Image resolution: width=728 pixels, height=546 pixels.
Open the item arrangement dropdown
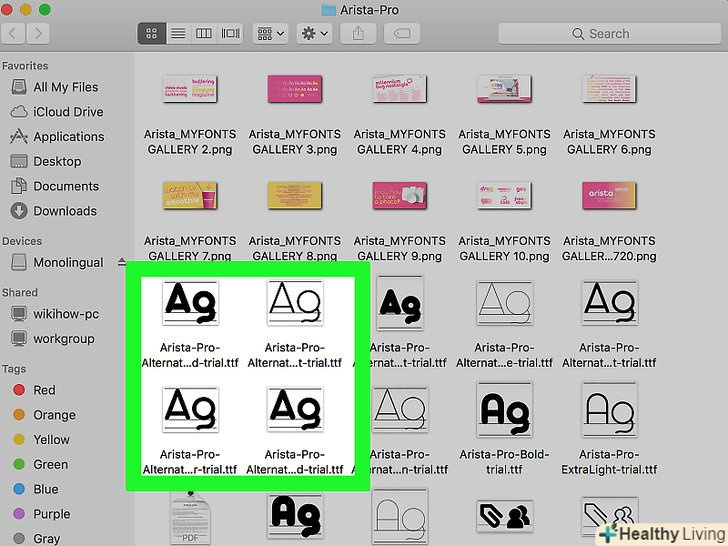(x=270, y=33)
